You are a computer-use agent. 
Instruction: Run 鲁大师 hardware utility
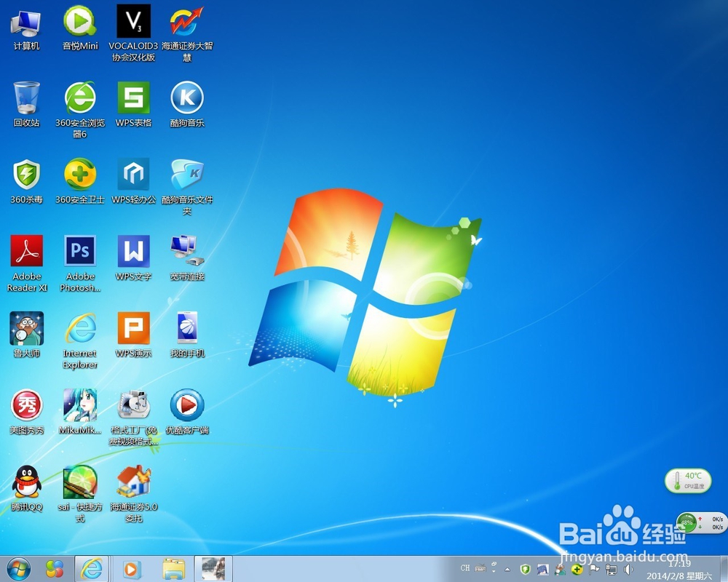[27, 331]
